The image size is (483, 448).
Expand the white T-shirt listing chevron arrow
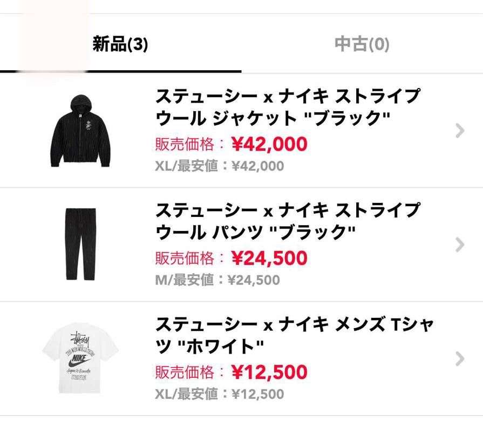pyautogui.click(x=460, y=358)
